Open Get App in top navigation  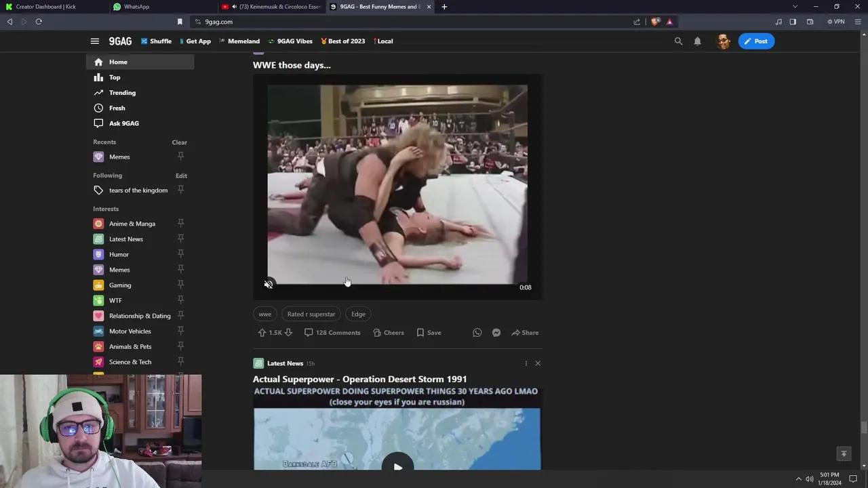(x=195, y=41)
